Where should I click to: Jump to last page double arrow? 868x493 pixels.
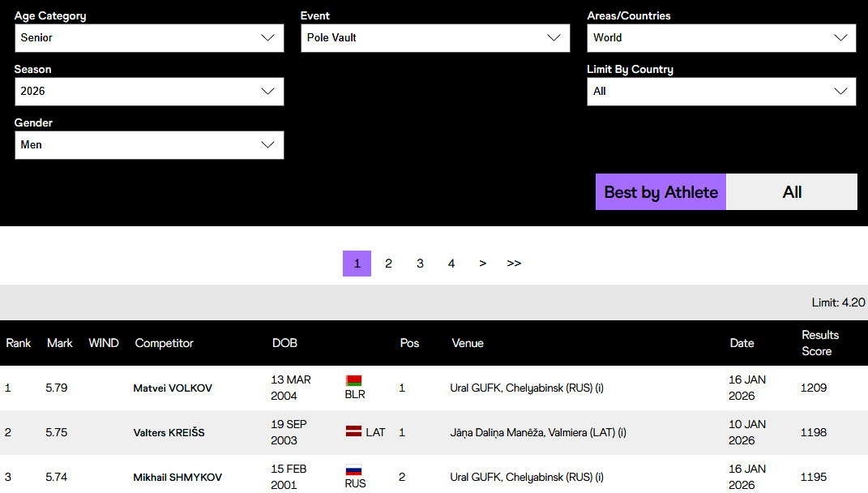[x=514, y=264]
